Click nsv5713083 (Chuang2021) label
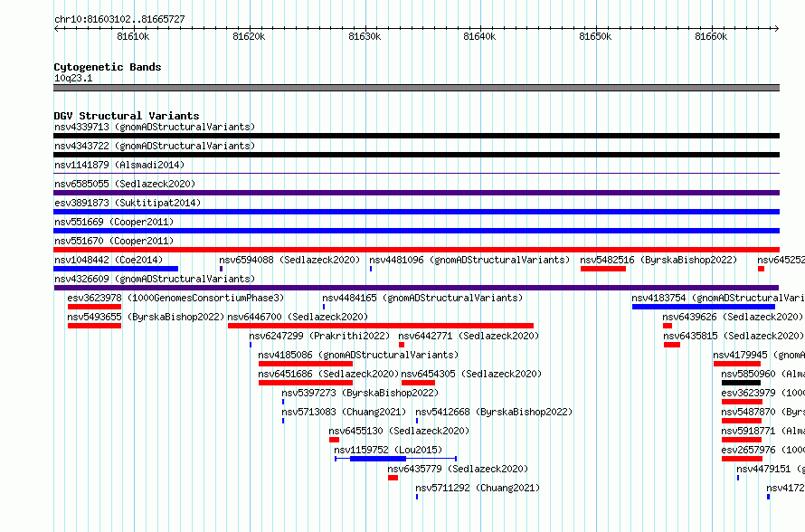 tap(344, 412)
